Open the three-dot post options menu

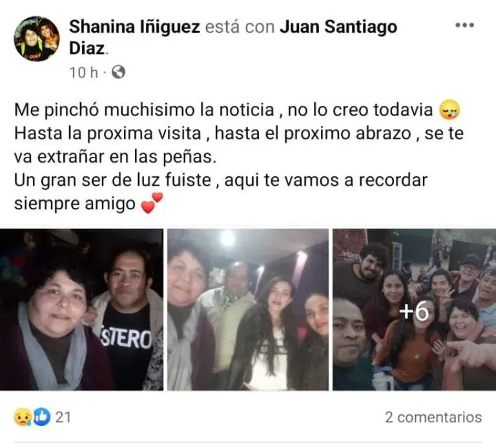[465, 25]
